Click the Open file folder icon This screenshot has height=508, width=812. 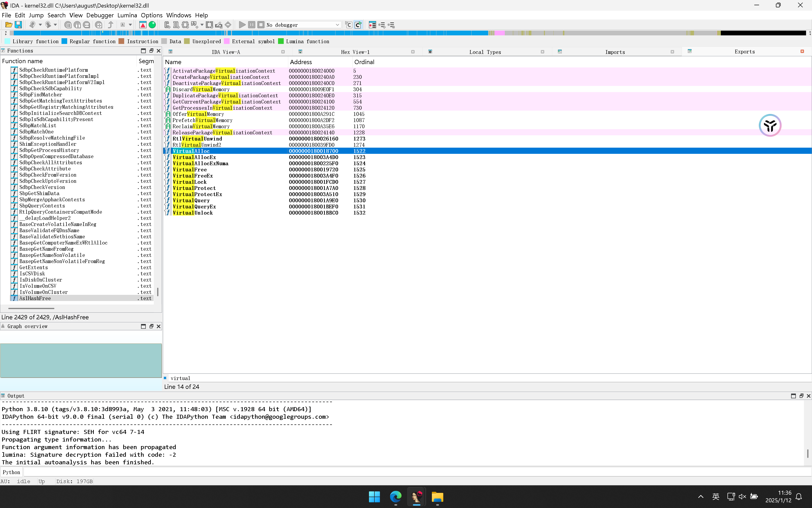click(9, 25)
